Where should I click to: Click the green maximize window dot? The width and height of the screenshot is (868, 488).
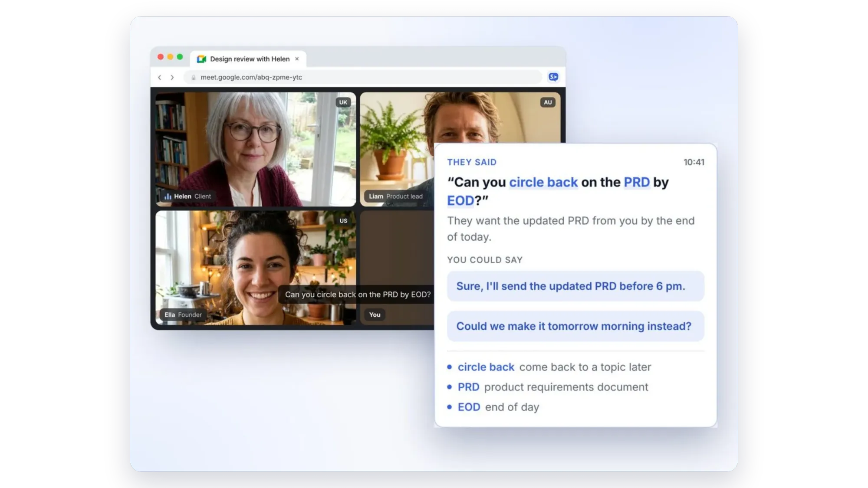point(180,57)
